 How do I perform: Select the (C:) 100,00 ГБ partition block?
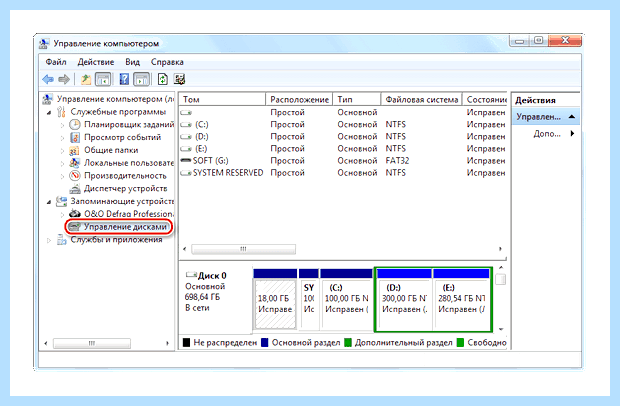[x=346, y=299]
